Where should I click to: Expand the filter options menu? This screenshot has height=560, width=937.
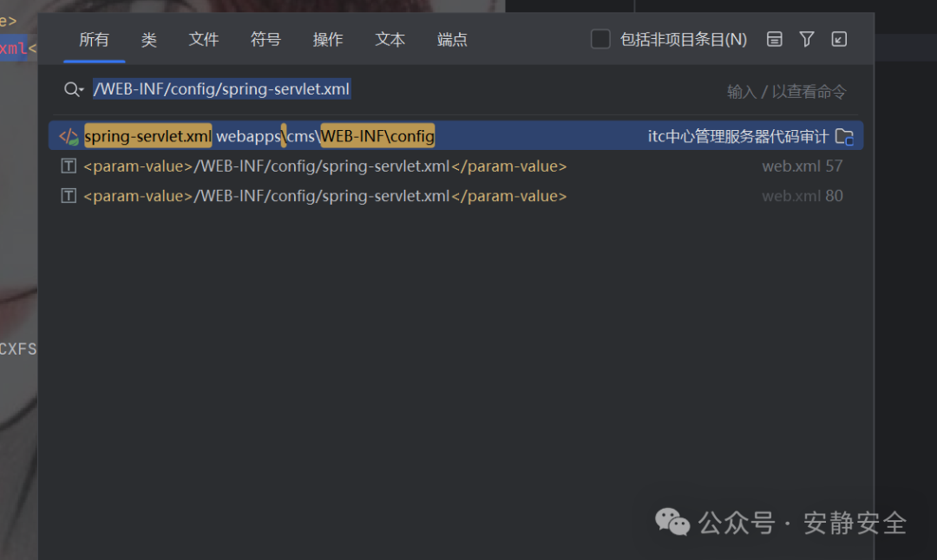[807, 39]
